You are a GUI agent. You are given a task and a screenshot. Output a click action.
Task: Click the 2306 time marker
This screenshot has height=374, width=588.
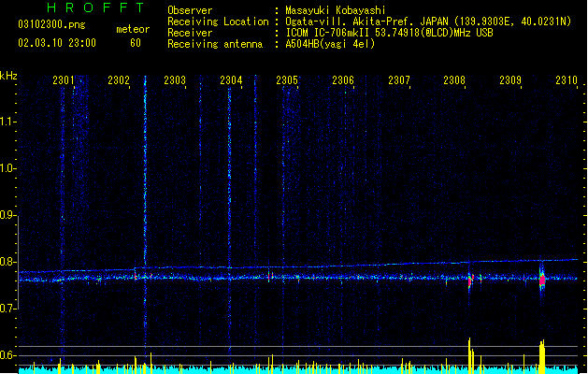[343, 80]
